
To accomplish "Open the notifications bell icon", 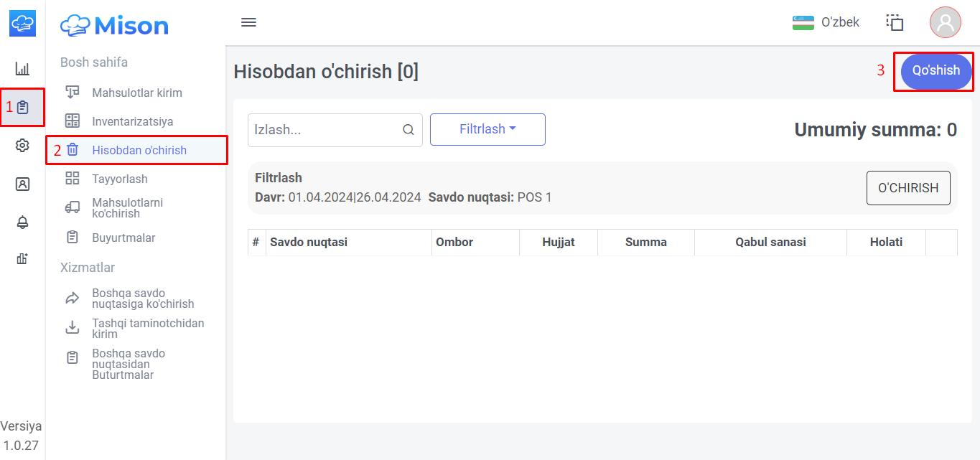I will tap(22, 222).
